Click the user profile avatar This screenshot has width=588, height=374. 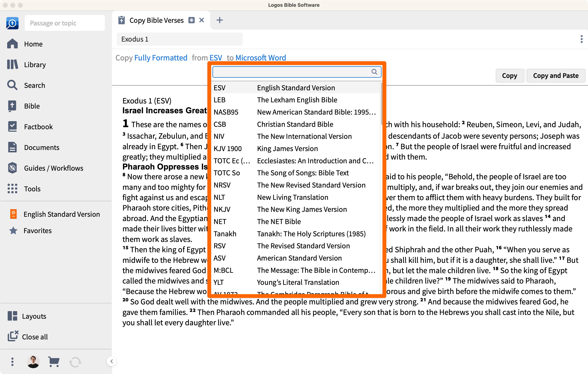[33, 362]
